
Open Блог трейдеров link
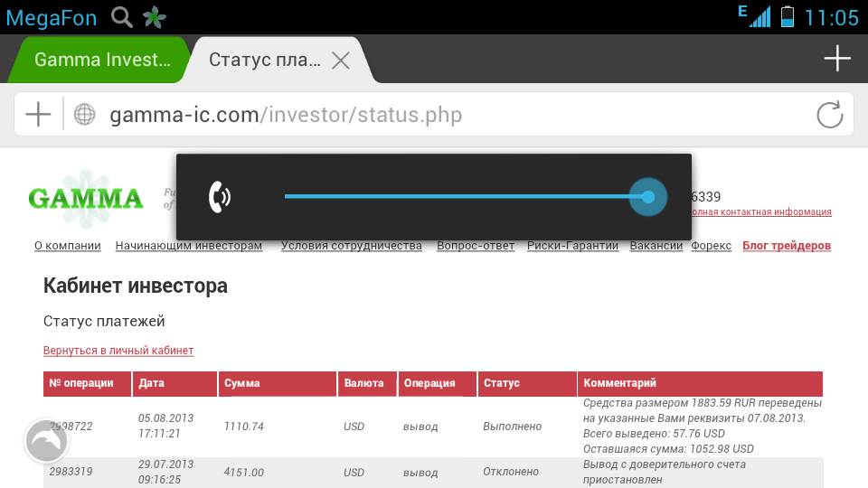pyautogui.click(x=787, y=246)
